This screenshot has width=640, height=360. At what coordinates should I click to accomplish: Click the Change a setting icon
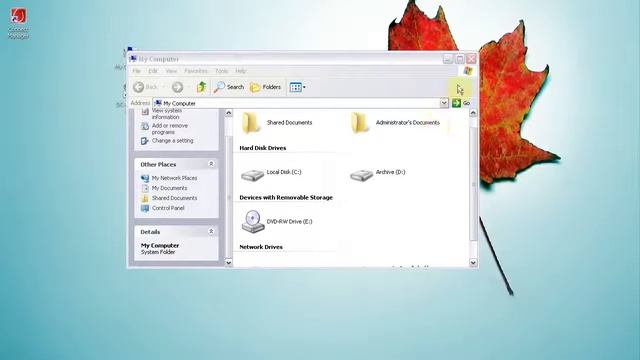[x=145, y=141]
